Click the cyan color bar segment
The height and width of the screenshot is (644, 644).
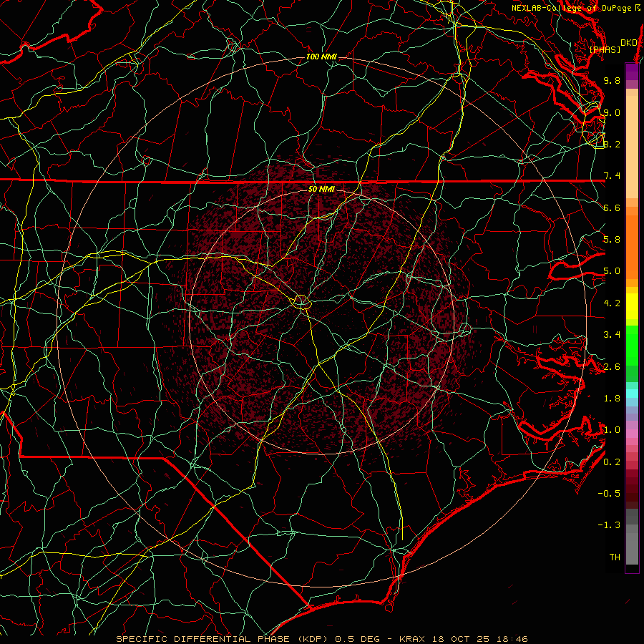pyautogui.click(x=632, y=394)
